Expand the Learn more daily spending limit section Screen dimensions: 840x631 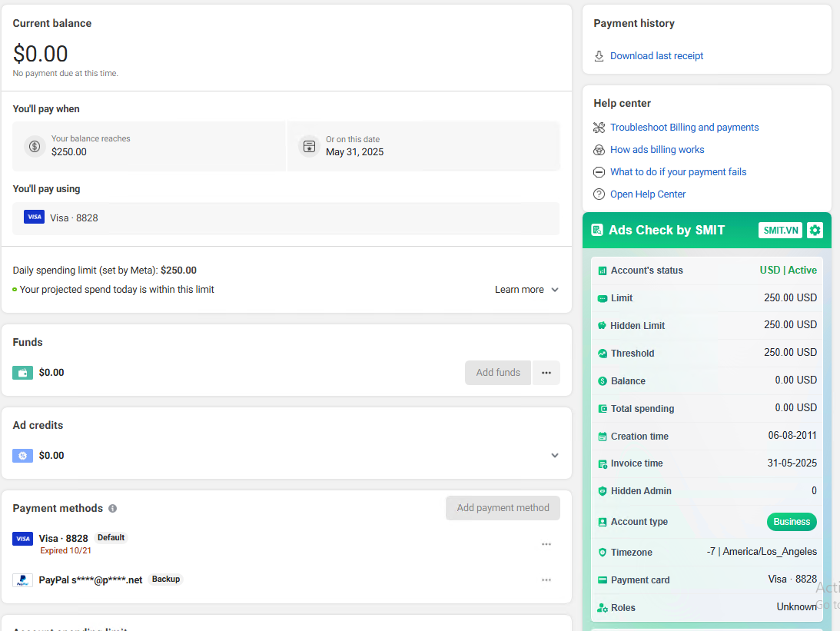pyautogui.click(x=526, y=290)
